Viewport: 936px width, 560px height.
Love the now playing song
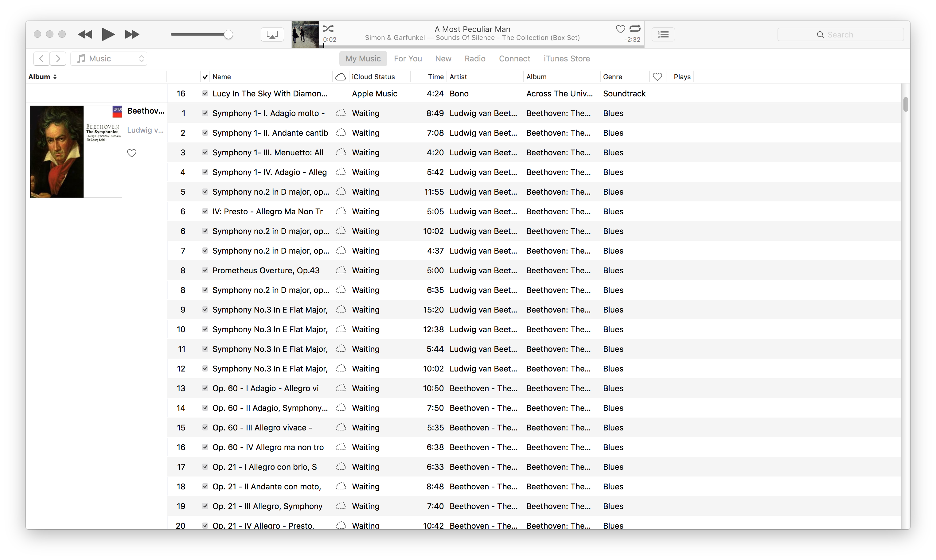(620, 29)
